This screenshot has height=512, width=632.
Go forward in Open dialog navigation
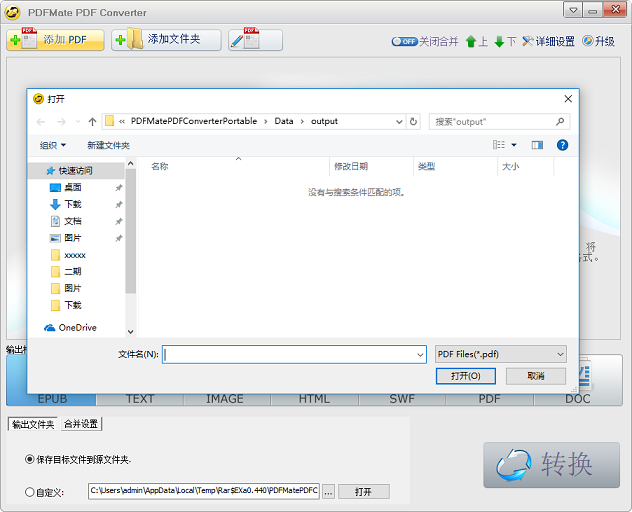point(61,121)
